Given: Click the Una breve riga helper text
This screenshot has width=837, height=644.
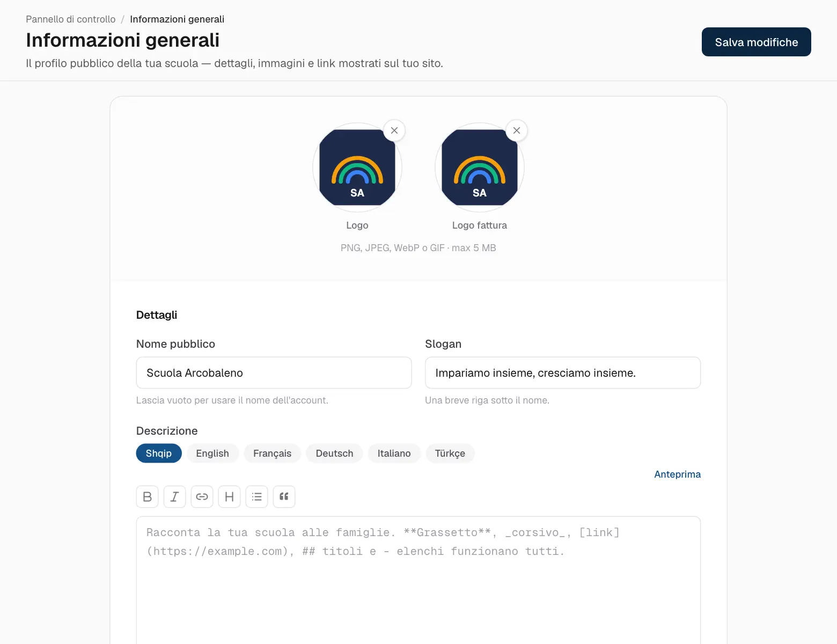Looking at the screenshot, I should pos(487,400).
